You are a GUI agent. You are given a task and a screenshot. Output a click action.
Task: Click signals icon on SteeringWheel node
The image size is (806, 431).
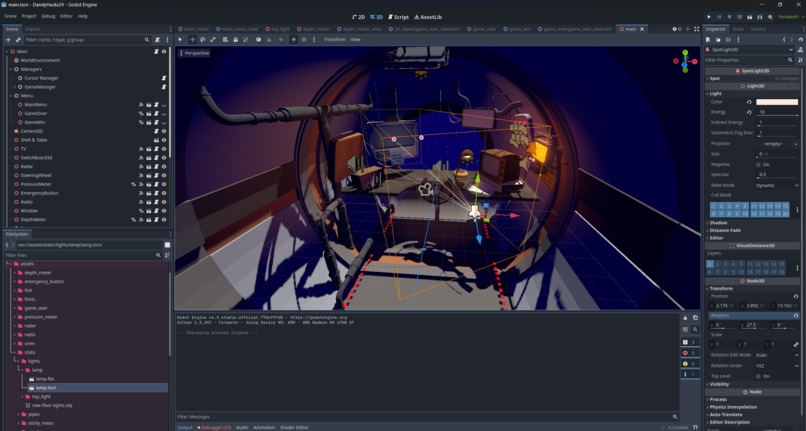pos(141,175)
